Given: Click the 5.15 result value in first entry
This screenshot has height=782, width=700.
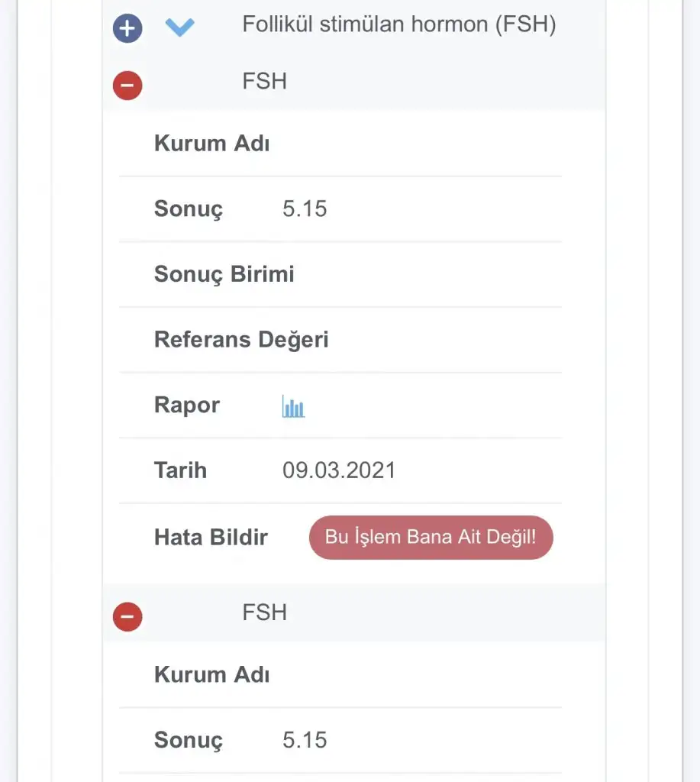Looking at the screenshot, I should [x=305, y=208].
